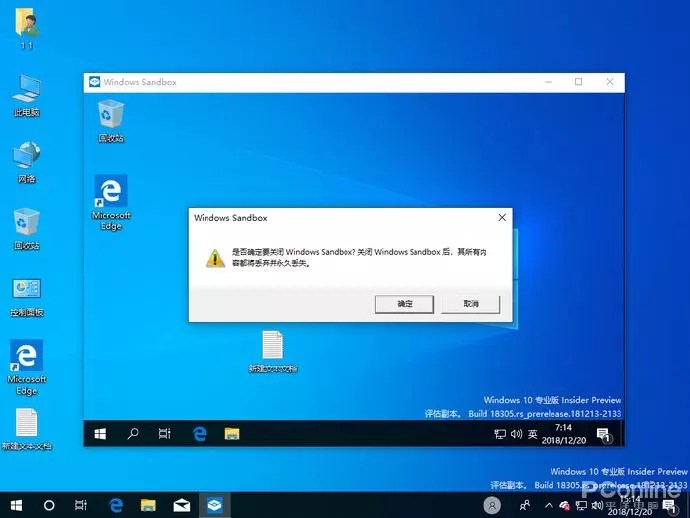Open the sandbox Recycle Bin icon
This screenshot has width=690, height=518.
[x=111, y=121]
